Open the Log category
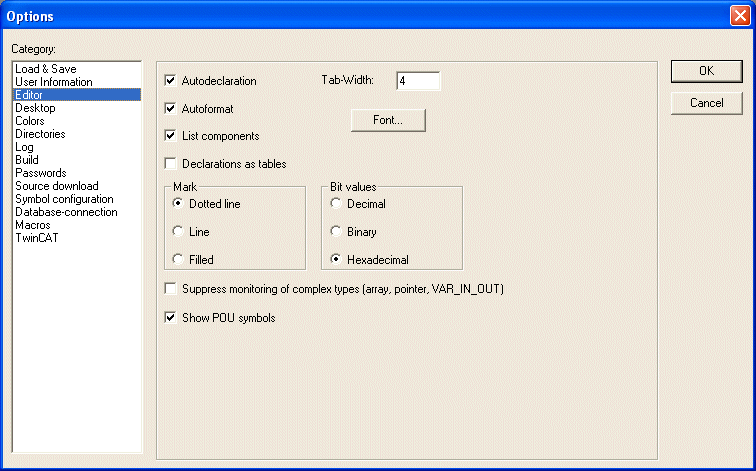This screenshot has height=471, width=756. click(77, 147)
